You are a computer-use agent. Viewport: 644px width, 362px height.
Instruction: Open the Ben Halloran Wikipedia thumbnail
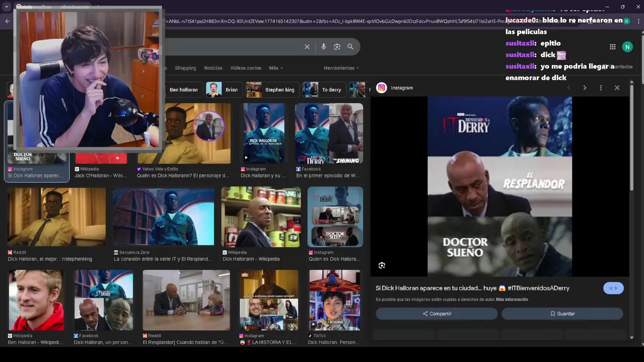coord(36,300)
